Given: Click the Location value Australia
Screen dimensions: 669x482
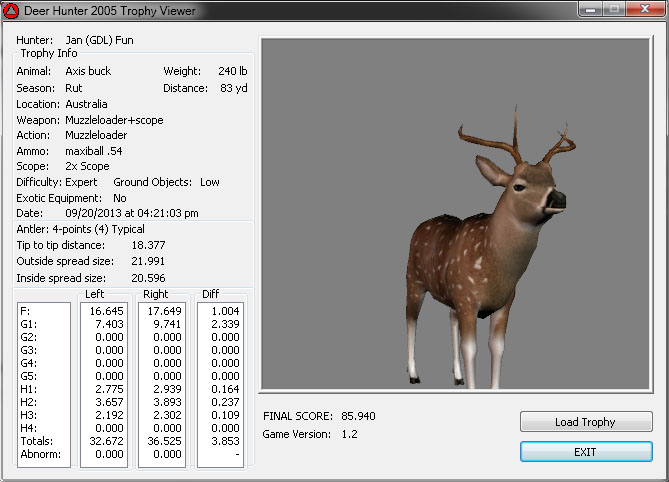Looking at the screenshot, I should click(86, 104).
